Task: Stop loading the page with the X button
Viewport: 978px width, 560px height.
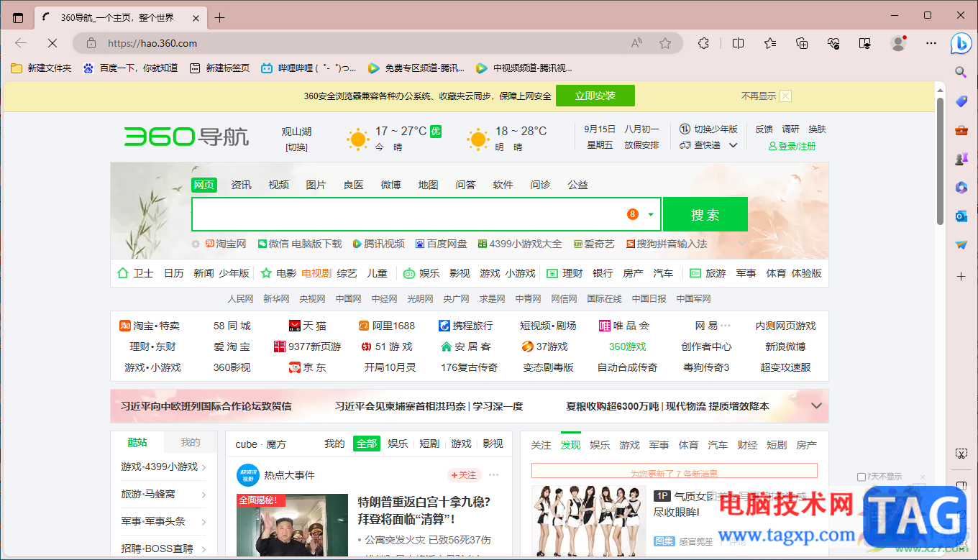Action: coord(52,43)
